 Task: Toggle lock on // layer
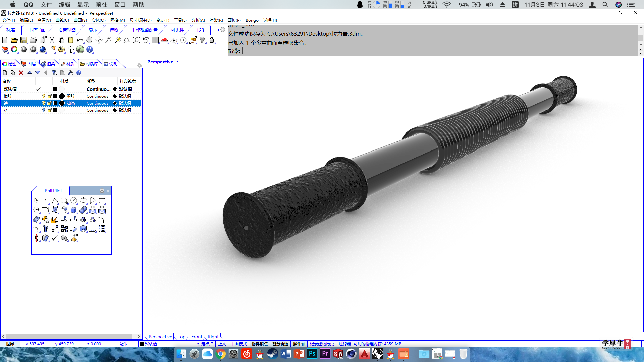coord(50,110)
